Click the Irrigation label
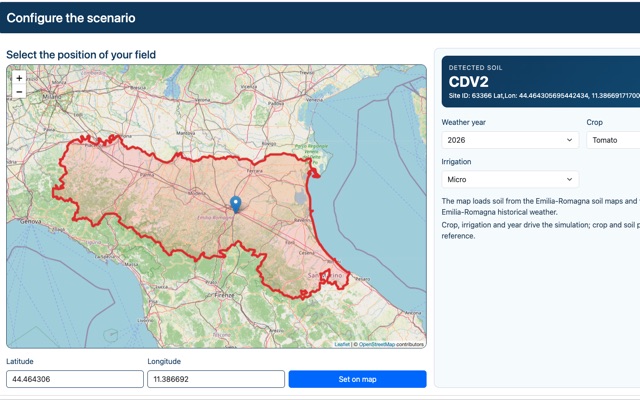Image resolution: width=640 pixels, height=400 pixels. (456, 162)
